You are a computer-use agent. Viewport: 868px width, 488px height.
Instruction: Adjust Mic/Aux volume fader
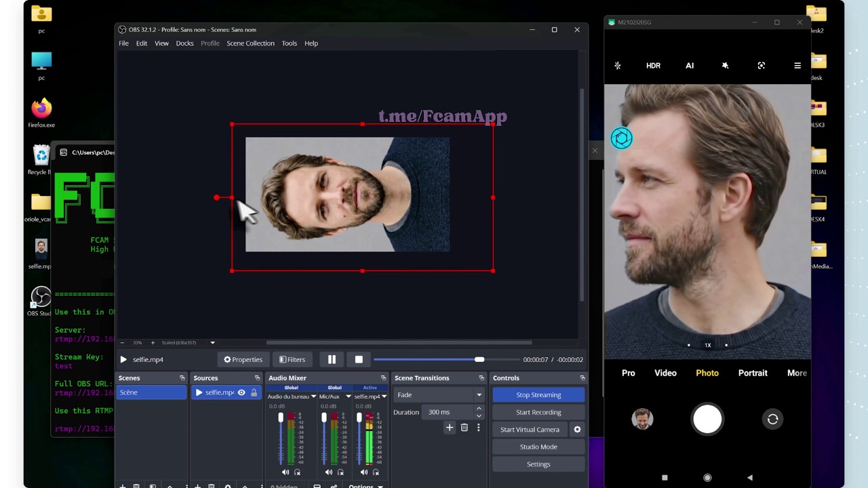324,418
